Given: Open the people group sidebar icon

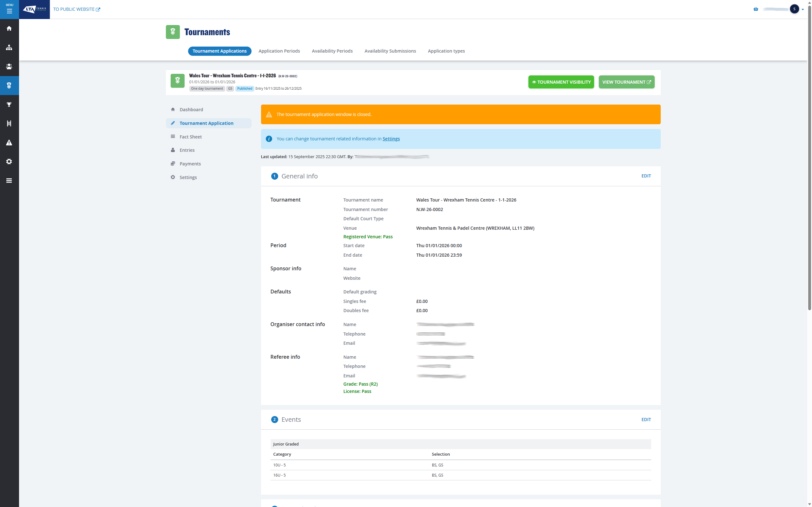Looking at the screenshot, I should [10, 67].
